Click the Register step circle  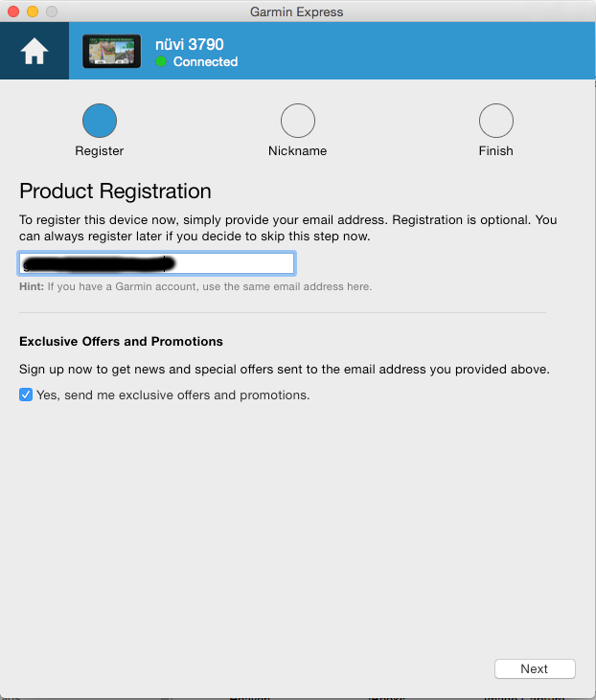click(x=100, y=121)
